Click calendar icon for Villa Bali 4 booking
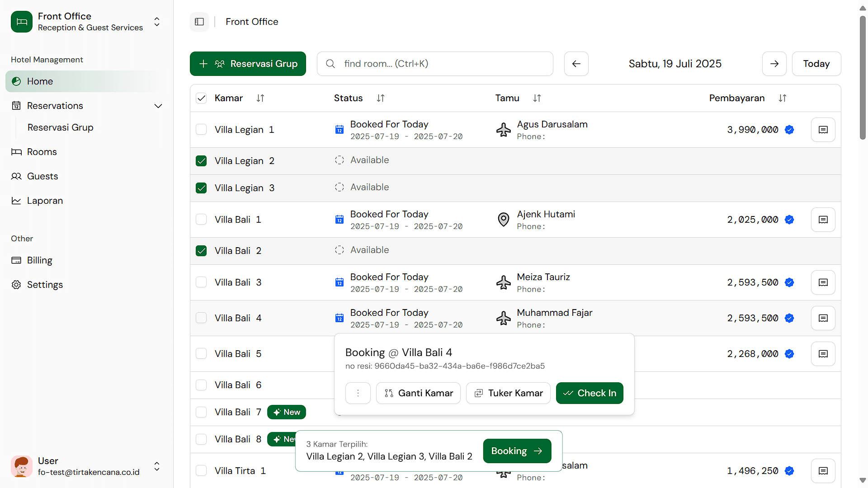 (339, 318)
